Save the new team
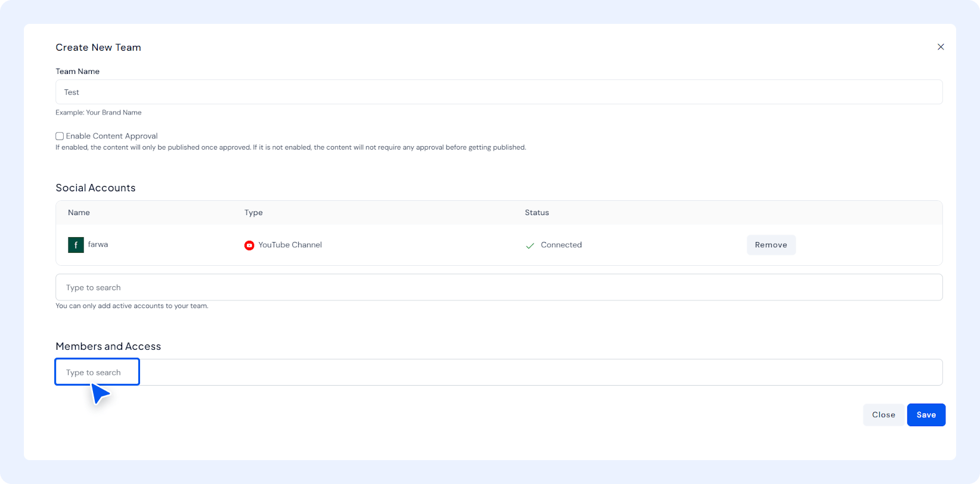The width and height of the screenshot is (980, 484). pyautogui.click(x=926, y=415)
